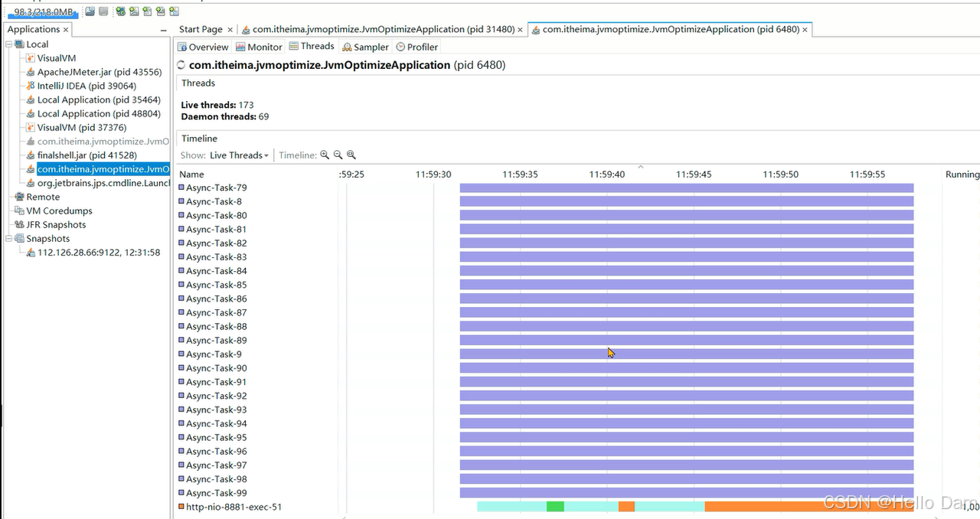Open the Threads tab
Image resolution: width=980 pixels, height=519 pixels.
click(x=312, y=47)
